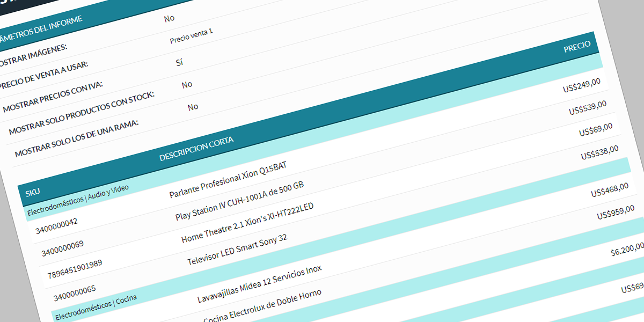The image size is (644, 322).
Task: Click the SKU column header
Action: (x=32, y=192)
